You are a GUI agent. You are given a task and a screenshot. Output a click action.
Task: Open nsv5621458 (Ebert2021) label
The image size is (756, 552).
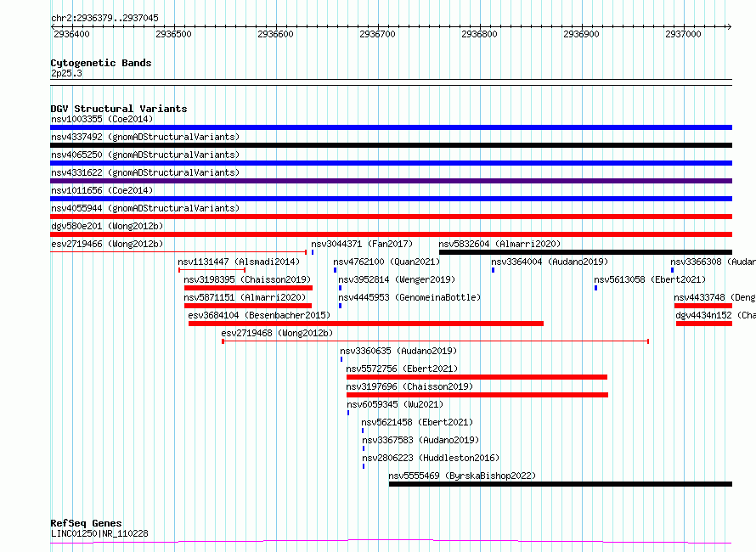pyautogui.click(x=417, y=422)
